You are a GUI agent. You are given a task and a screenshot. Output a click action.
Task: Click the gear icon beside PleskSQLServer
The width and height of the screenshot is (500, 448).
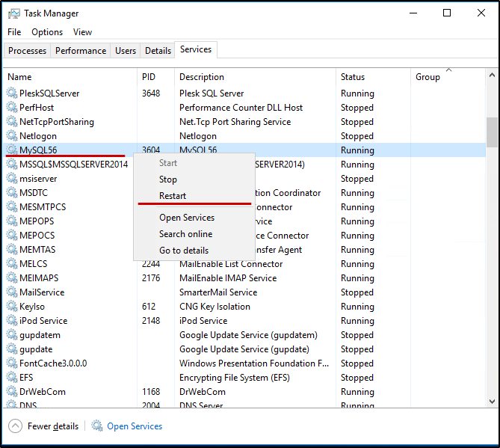point(12,93)
